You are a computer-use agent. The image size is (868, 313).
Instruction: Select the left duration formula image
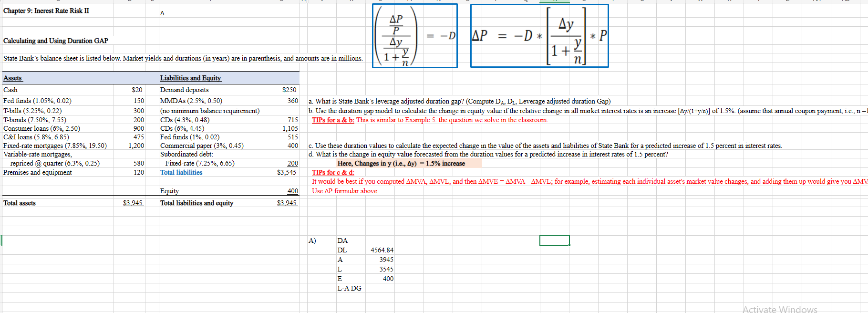[x=415, y=36]
